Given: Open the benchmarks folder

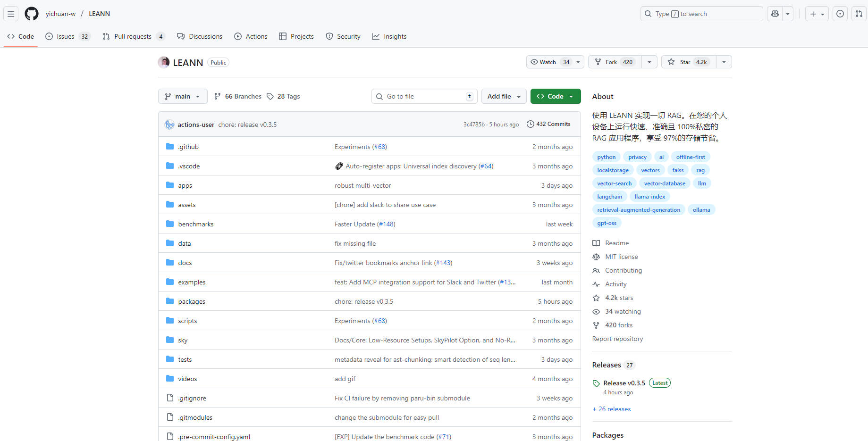Looking at the screenshot, I should [196, 224].
